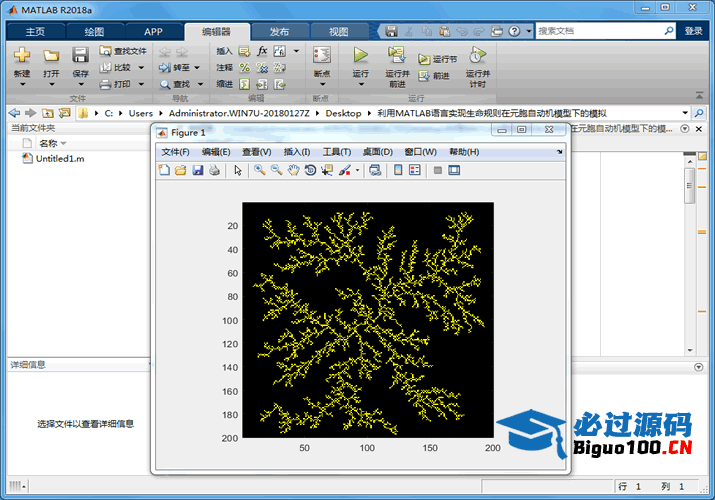Print the figure using printer icon

click(x=214, y=171)
